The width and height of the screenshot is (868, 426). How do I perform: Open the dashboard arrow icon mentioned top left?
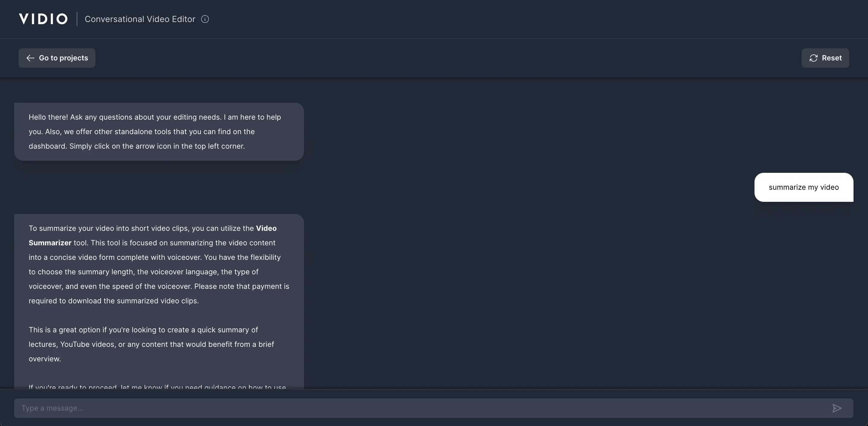point(31,58)
